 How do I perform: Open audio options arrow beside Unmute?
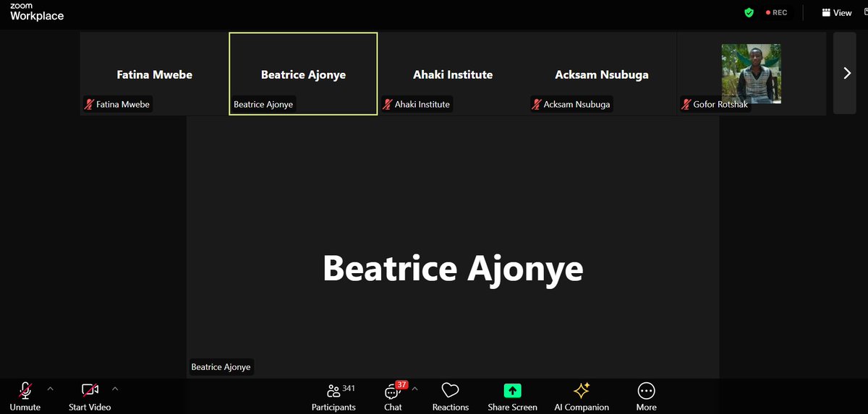click(50, 389)
